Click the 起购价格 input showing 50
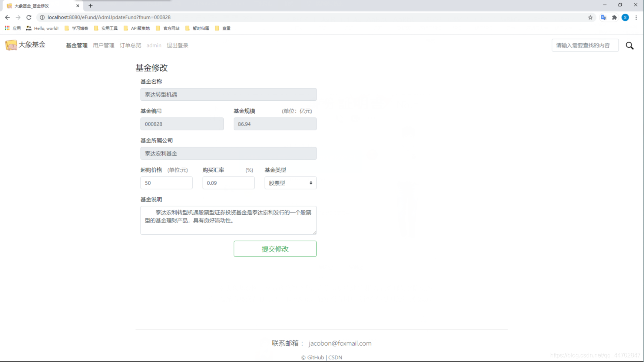Image resolution: width=644 pixels, height=362 pixels. pos(166,183)
